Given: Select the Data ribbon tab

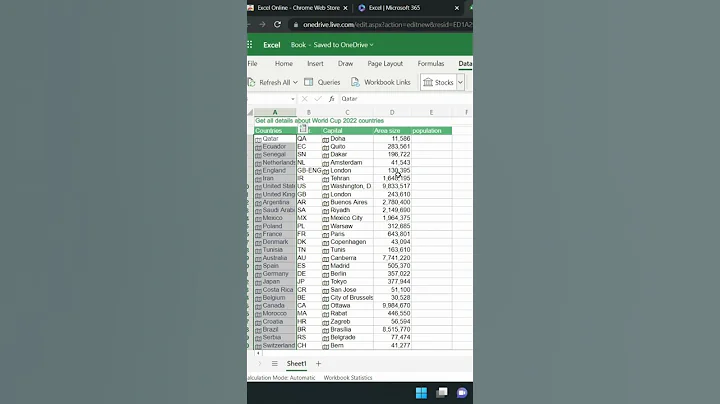Looking at the screenshot, I should point(465,63).
